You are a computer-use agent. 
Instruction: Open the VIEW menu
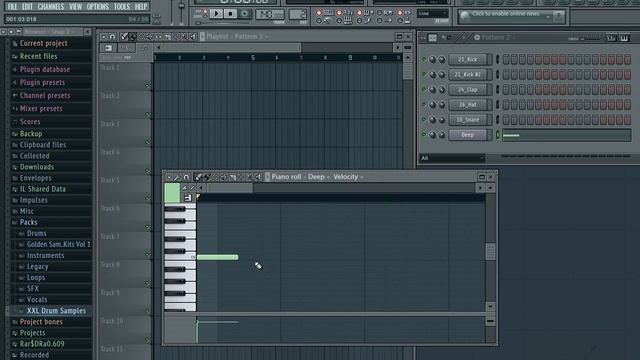coord(75,7)
